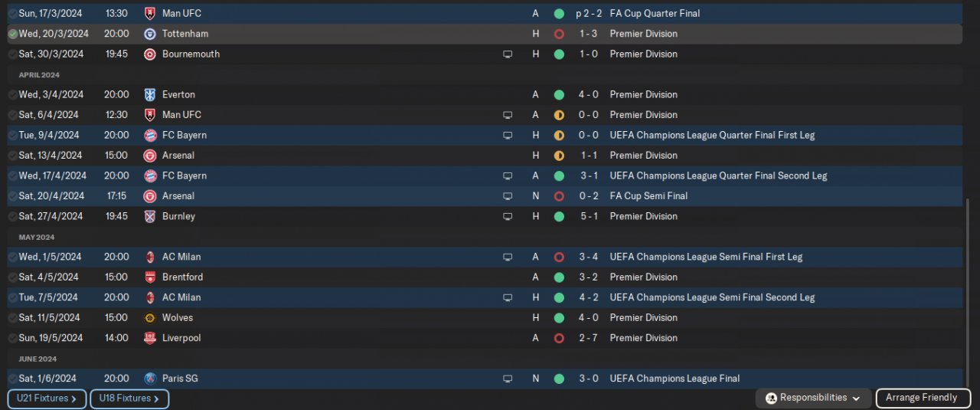This screenshot has width=980, height=410.
Task: Open the UEFA Champions League Final competition link
Action: [675, 379]
